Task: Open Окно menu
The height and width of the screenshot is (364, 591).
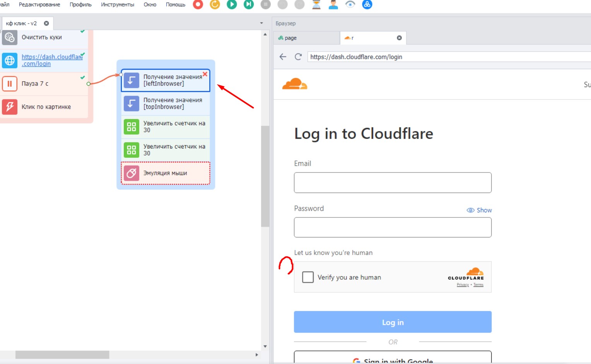Action: click(150, 5)
